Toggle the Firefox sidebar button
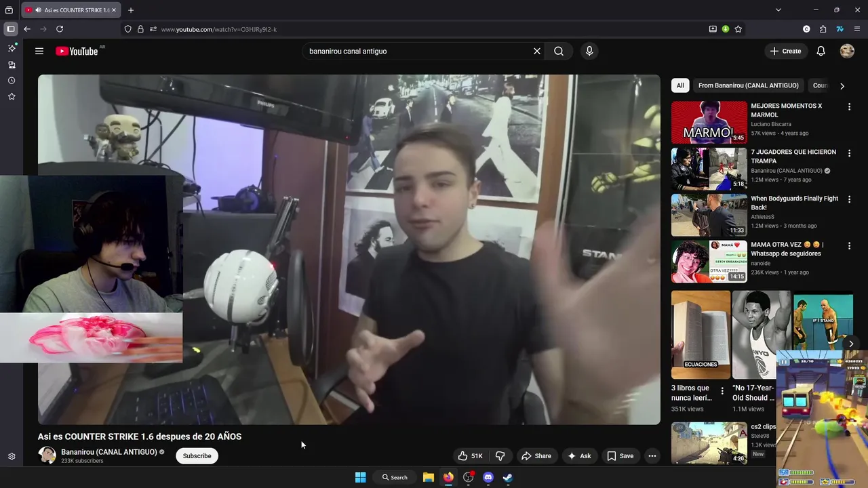 tap(10, 29)
